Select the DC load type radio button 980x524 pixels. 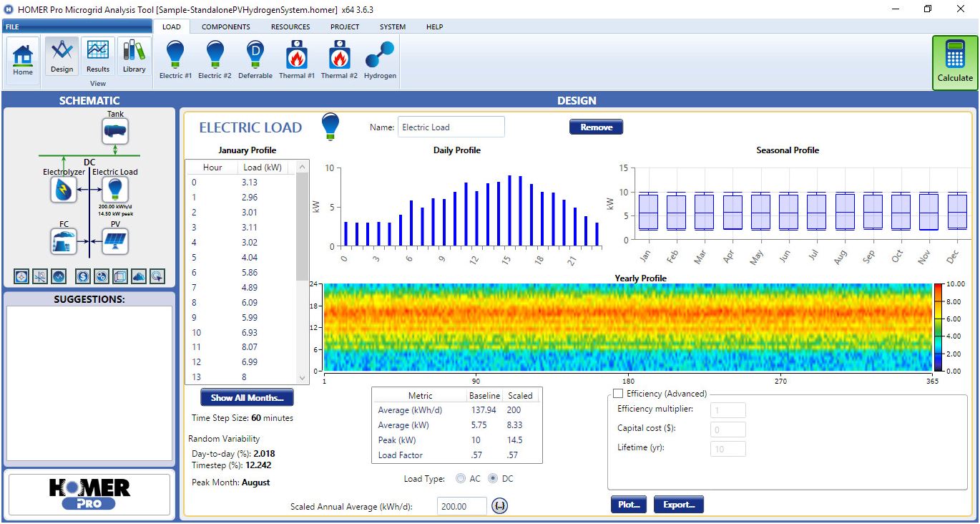point(494,478)
